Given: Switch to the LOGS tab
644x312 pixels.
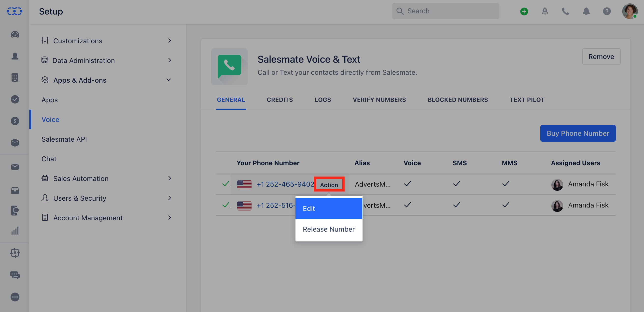Looking at the screenshot, I should 323,100.
